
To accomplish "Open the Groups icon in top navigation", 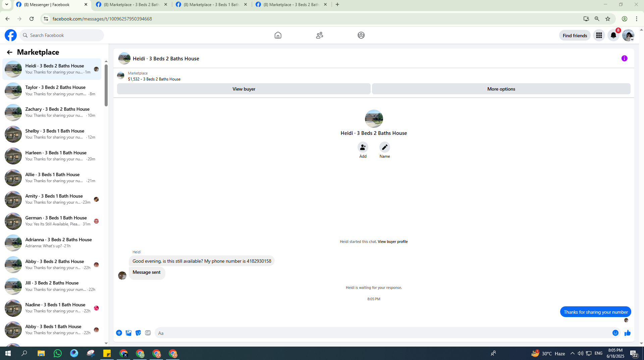I will pyautogui.click(x=361, y=35).
